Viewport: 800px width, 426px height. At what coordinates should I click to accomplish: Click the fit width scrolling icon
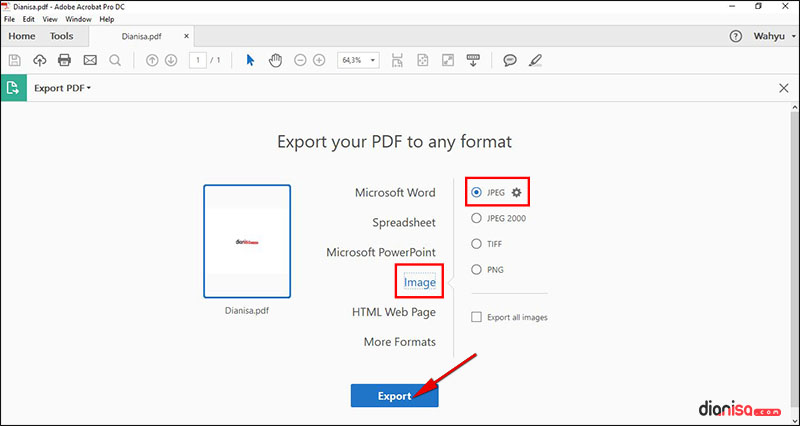[397, 60]
